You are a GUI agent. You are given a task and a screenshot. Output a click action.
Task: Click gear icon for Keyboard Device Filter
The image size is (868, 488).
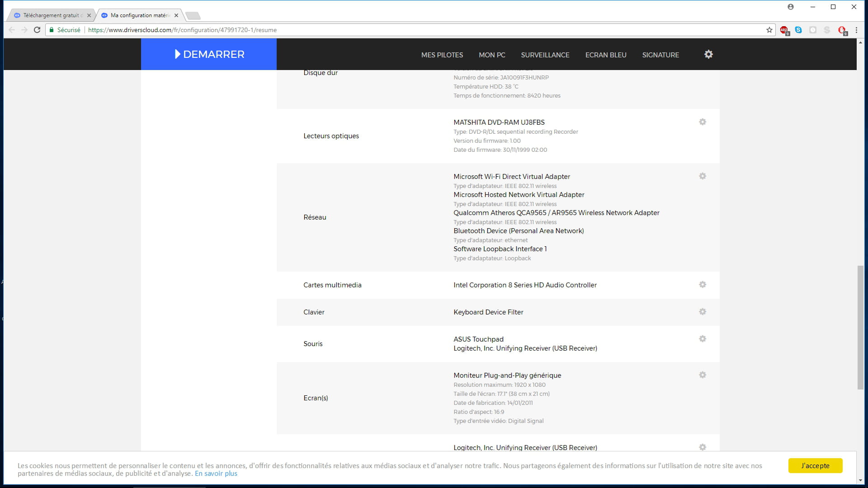pos(702,312)
